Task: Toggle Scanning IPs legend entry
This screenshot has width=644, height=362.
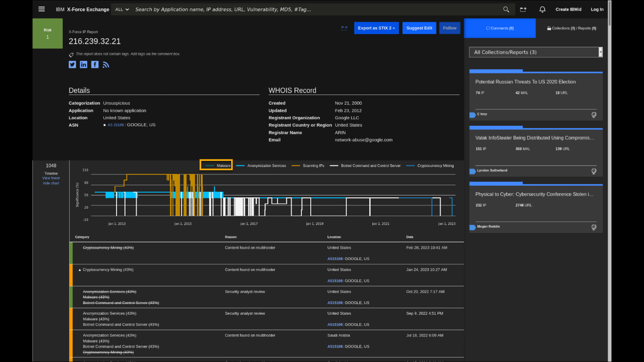Action: [x=307, y=166]
